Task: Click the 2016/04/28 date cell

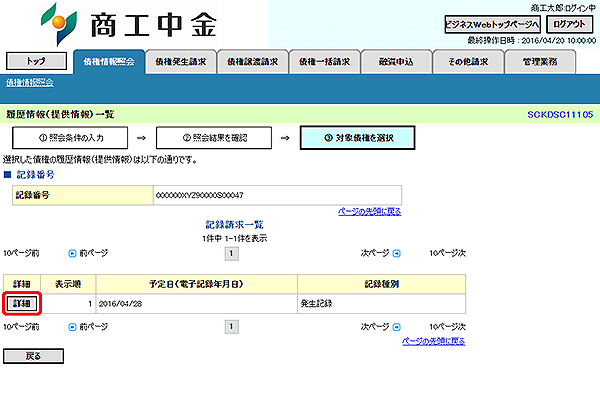Action: (x=196, y=304)
